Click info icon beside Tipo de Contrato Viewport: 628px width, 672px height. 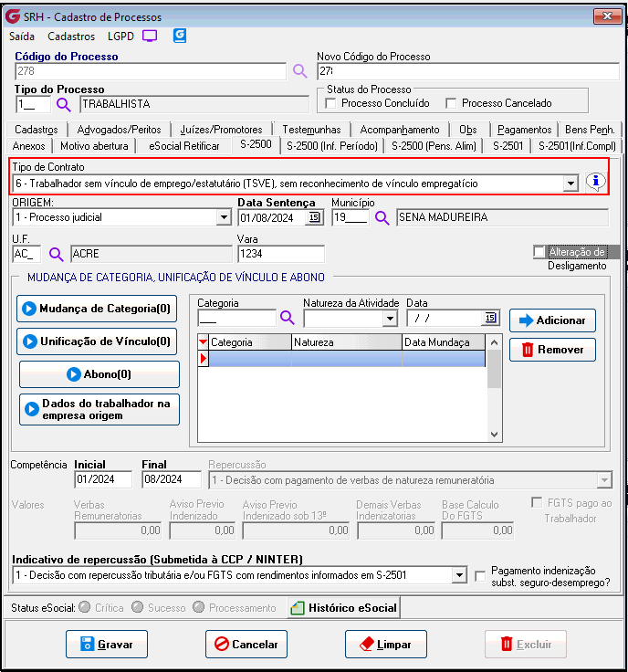click(595, 183)
